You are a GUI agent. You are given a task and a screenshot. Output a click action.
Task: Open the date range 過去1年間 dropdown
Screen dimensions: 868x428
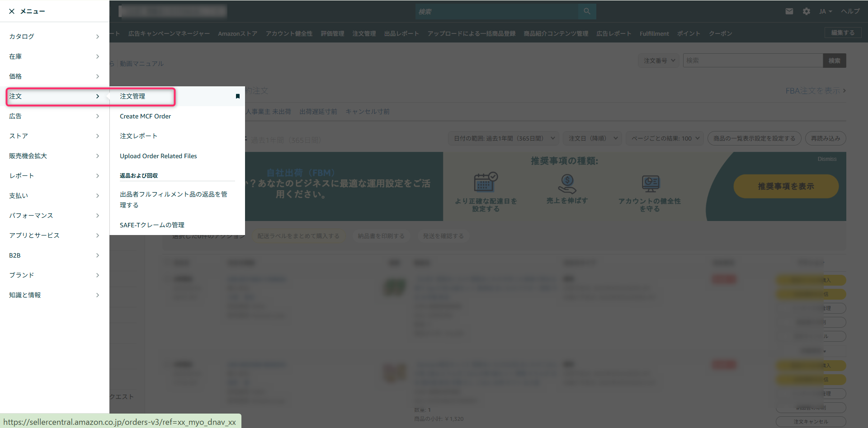pos(504,138)
